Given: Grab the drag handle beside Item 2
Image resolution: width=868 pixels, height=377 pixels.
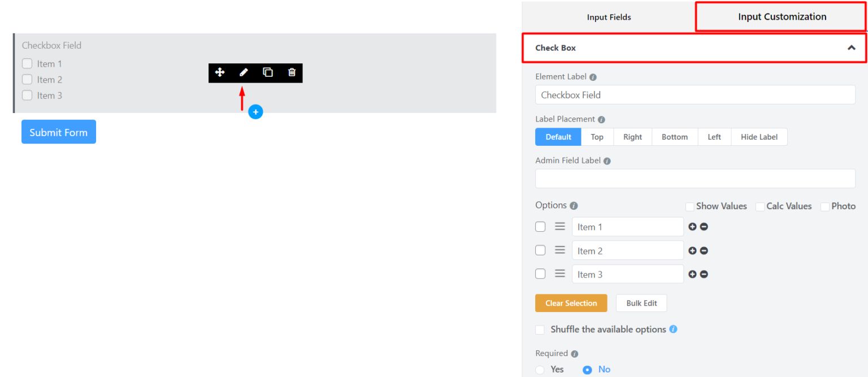Looking at the screenshot, I should tap(559, 250).
